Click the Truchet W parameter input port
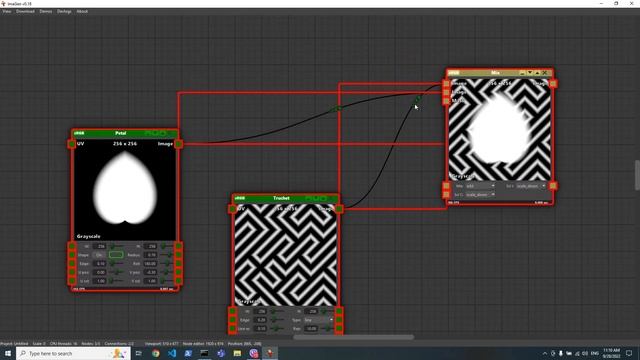 pyautogui.click(x=232, y=311)
